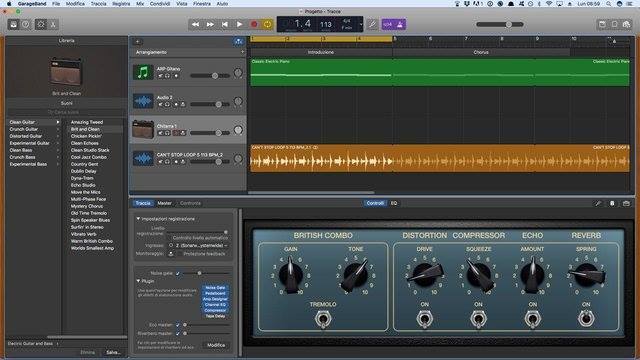The height and width of the screenshot is (360, 640).
Task: Collapse the Plugin section triangle
Action: 138,281
